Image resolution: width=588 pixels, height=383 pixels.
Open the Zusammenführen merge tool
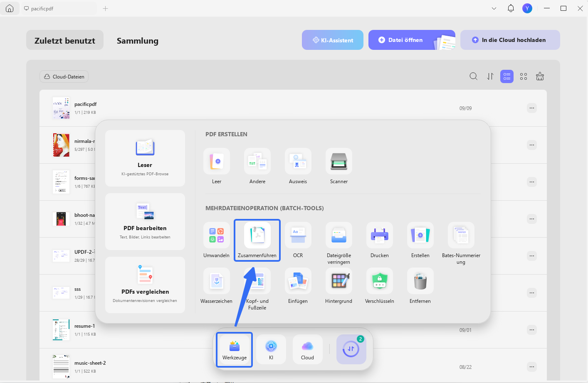click(x=257, y=236)
